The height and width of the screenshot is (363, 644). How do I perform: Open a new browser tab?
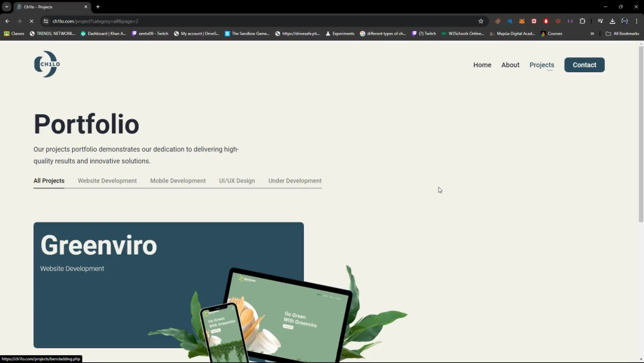[x=98, y=6]
